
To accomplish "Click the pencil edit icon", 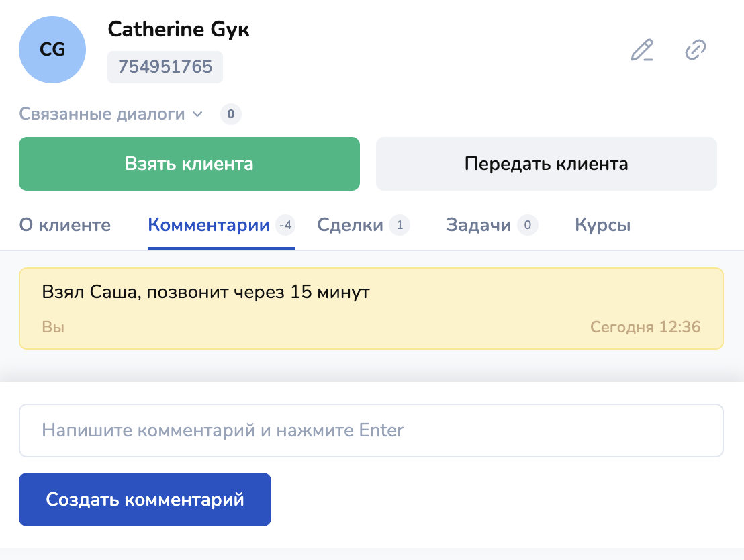I will [x=642, y=50].
